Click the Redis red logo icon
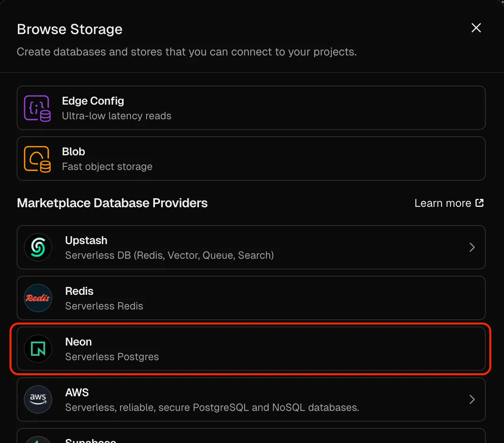This screenshot has height=443, width=504. 38,298
